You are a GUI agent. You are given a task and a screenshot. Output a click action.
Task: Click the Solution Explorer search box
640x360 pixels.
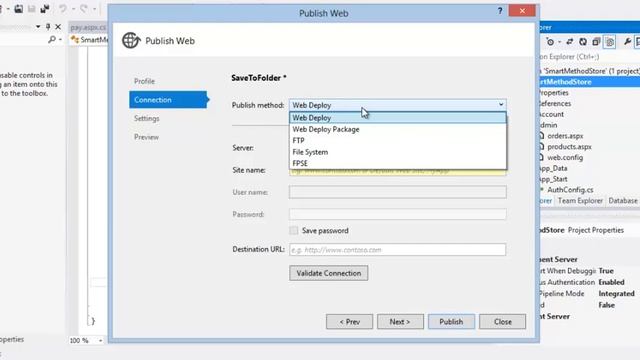pyautogui.click(x=589, y=57)
